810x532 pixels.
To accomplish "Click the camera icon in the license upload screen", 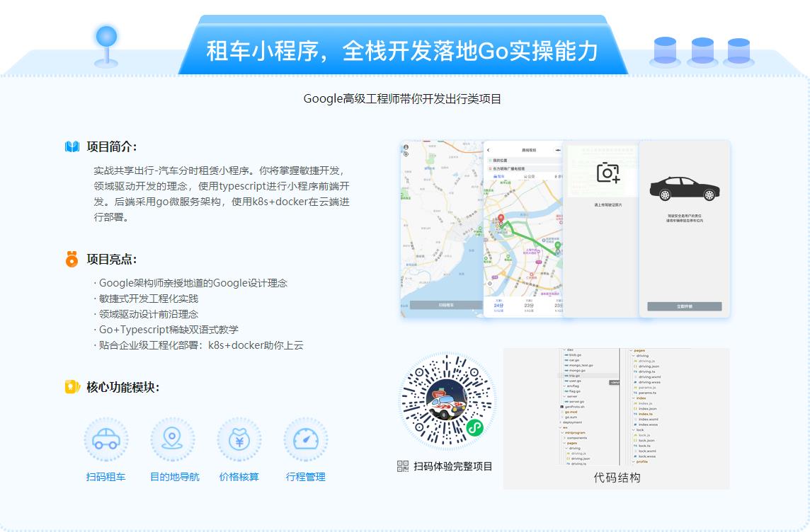I will [608, 173].
